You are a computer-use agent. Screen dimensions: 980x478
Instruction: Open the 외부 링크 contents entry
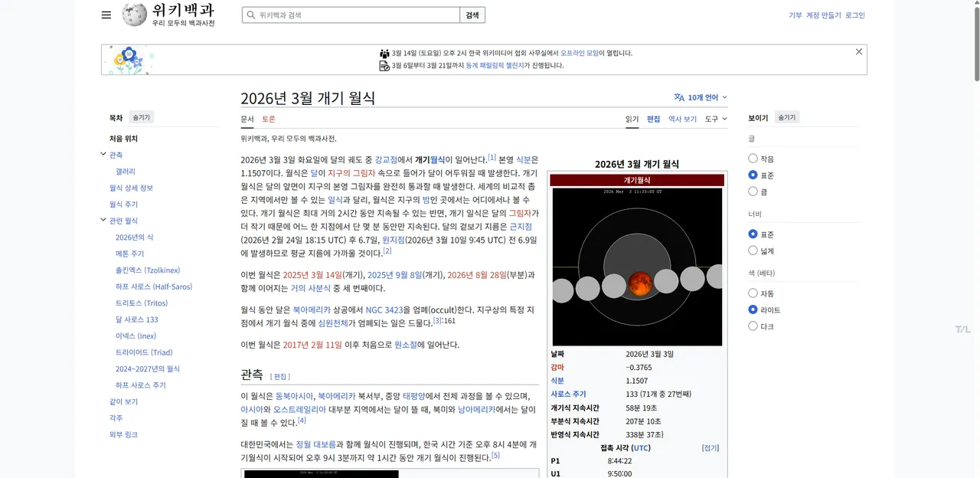pos(123,434)
